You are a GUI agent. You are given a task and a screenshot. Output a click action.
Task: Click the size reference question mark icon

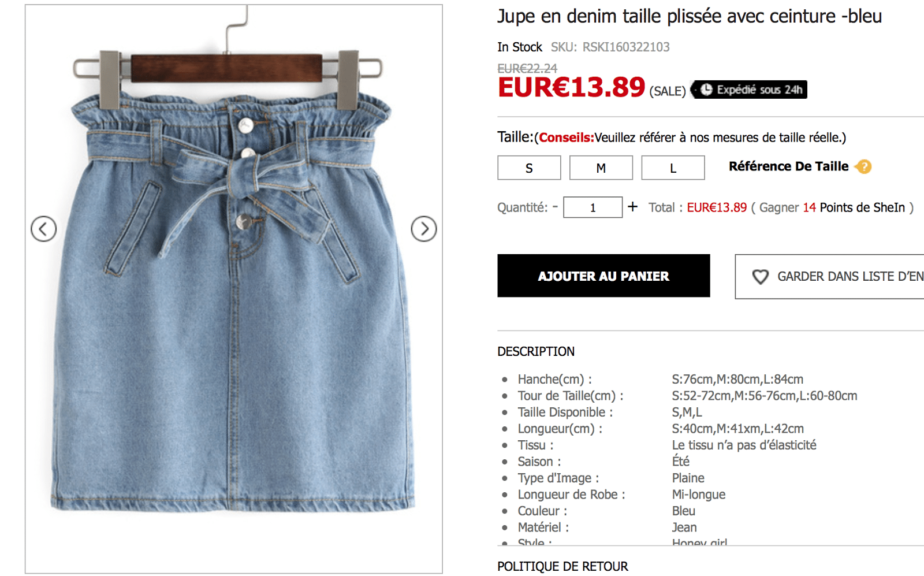pyautogui.click(x=863, y=167)
